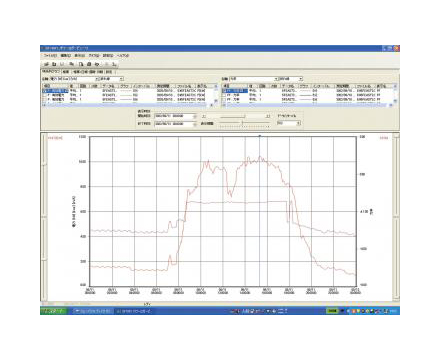Viewport: 440px width, 360px height.
Task: Click the vertical slider at the chart's right edge
Action: 396,217
